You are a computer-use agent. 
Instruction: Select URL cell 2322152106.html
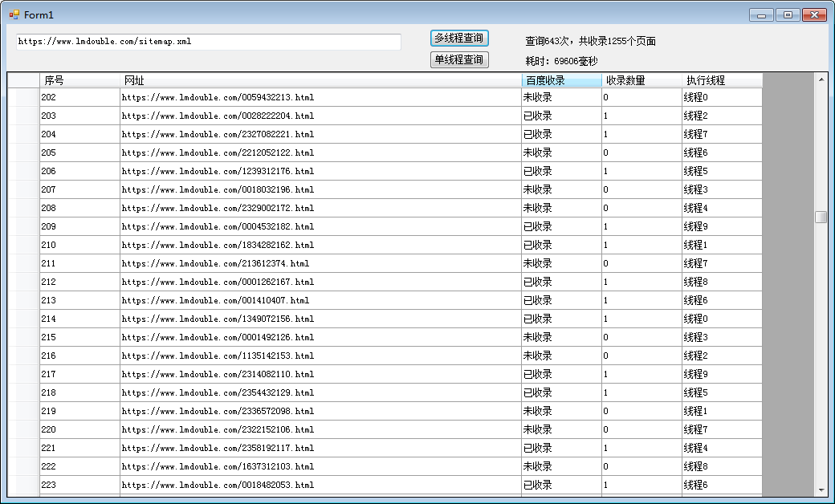[320, 429]
